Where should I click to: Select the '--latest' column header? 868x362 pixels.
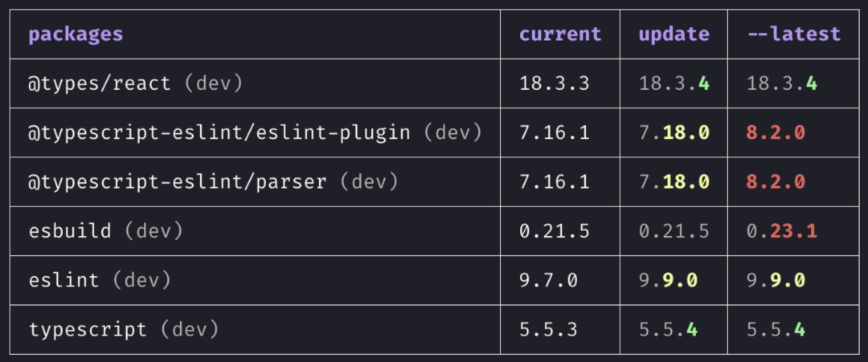pyautogui.click(x=794, y=35)
